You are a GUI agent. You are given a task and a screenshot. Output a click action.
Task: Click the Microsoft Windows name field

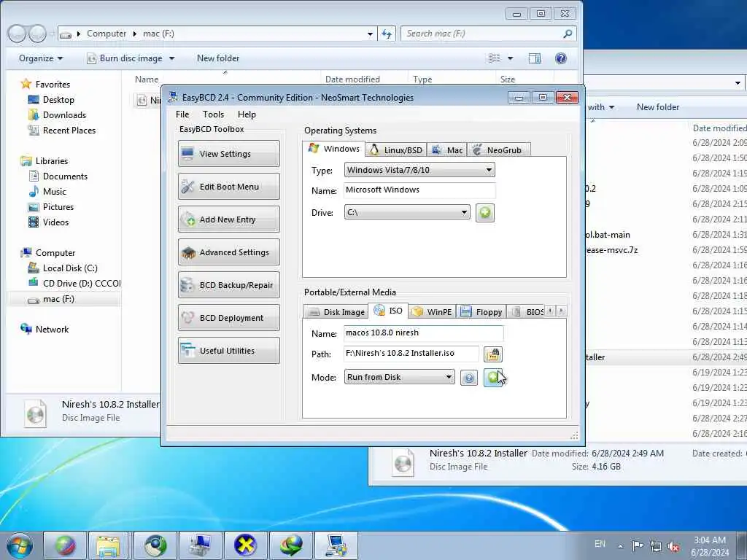click(x=419, y=190)
